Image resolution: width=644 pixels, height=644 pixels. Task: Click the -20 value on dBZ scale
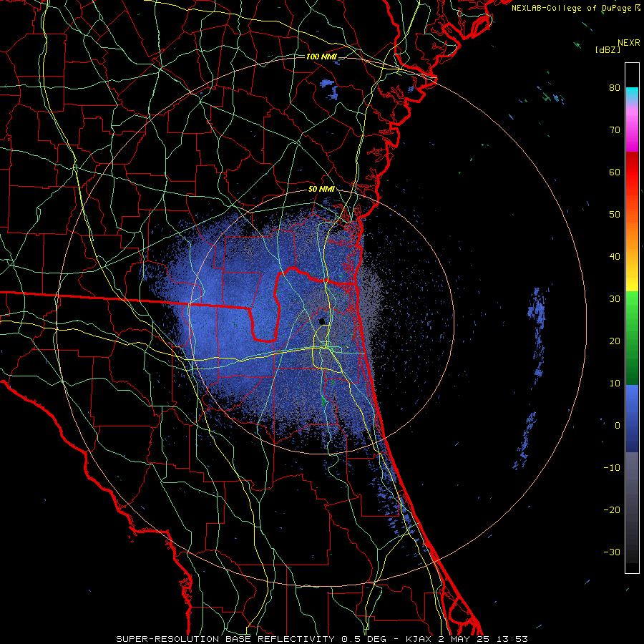pos(612,509)
